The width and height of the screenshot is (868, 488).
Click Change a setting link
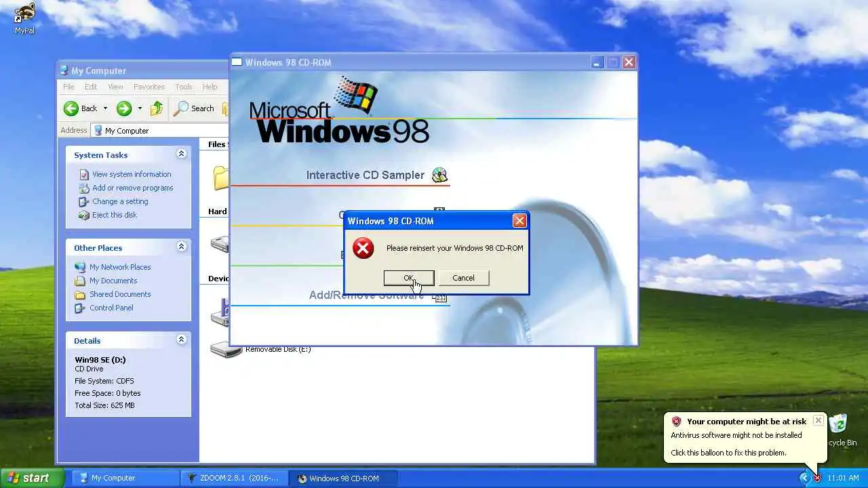(120, 201)
